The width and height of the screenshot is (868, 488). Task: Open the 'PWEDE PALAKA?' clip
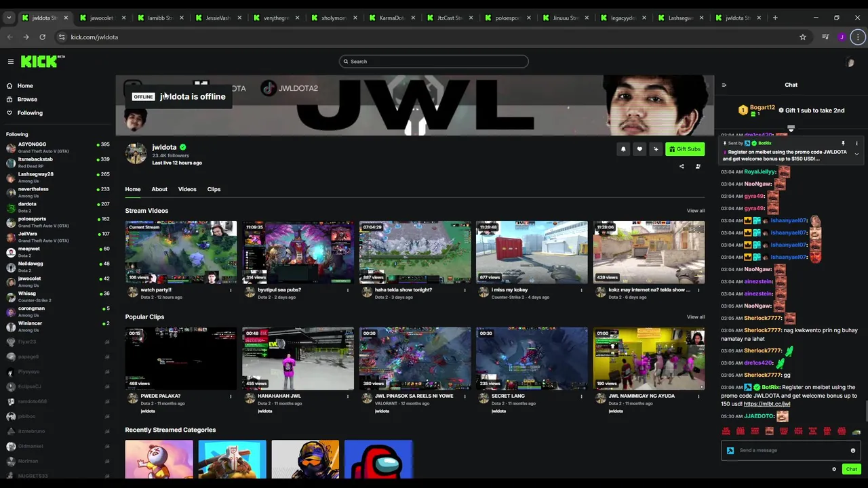coord(181,359)
